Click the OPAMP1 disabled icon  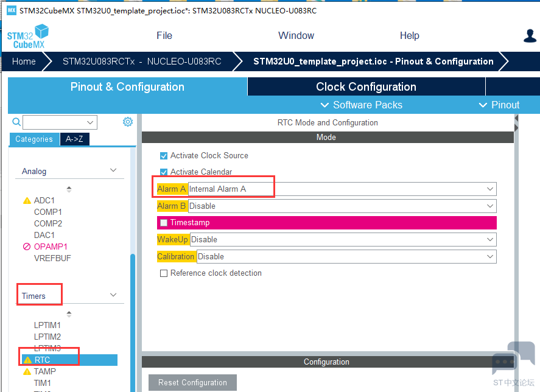click(x=27, y=247)
